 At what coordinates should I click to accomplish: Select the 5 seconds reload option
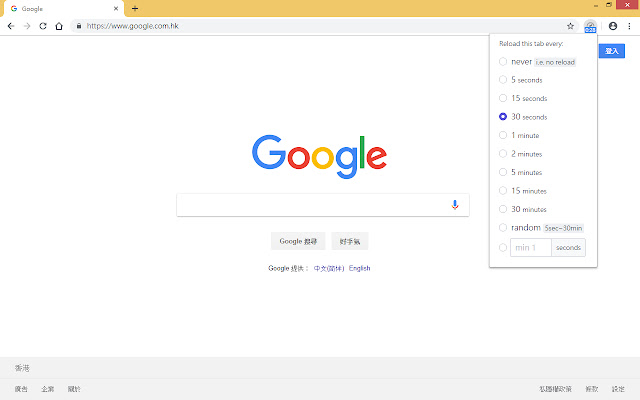[503, 80]
